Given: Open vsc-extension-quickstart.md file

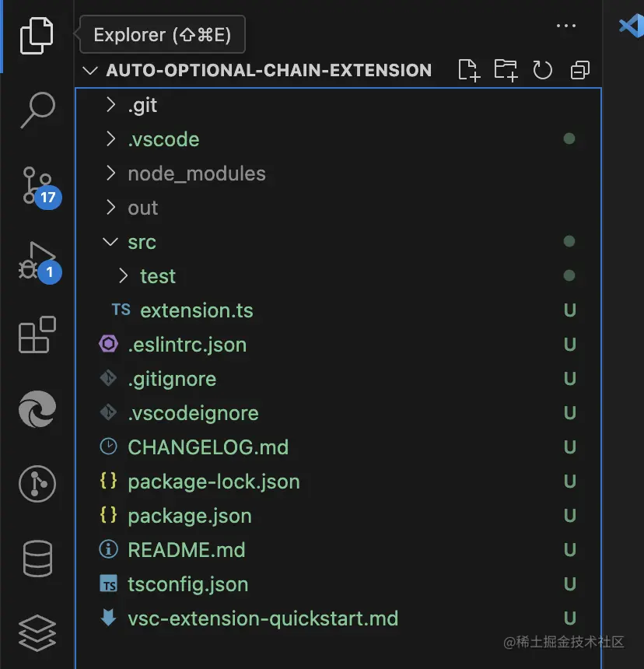Looking at the screenshot, I should click(338, 618).
